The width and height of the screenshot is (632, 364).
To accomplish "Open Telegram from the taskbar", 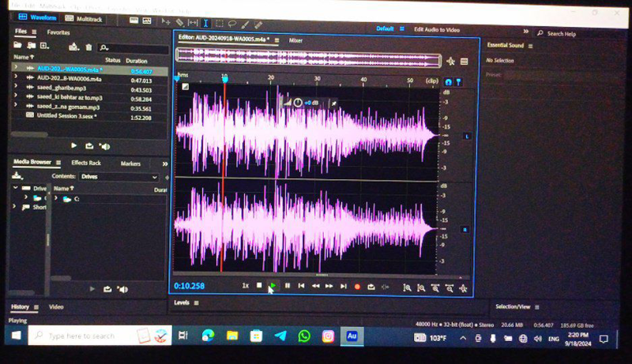I will click(280, 336).
